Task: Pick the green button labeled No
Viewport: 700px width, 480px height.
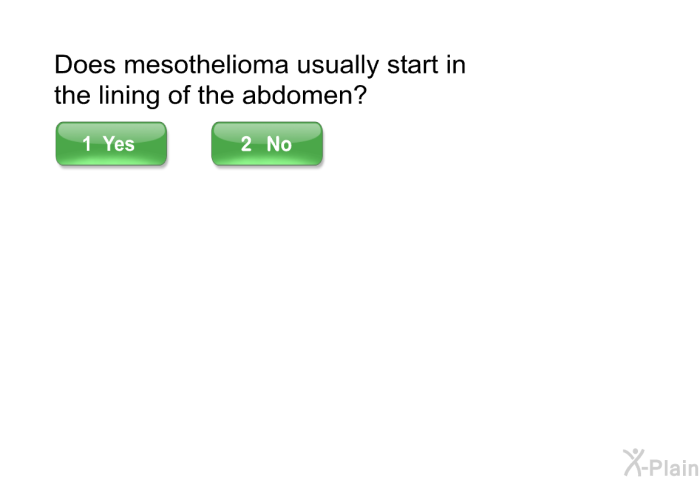Action: click(267, 144)
